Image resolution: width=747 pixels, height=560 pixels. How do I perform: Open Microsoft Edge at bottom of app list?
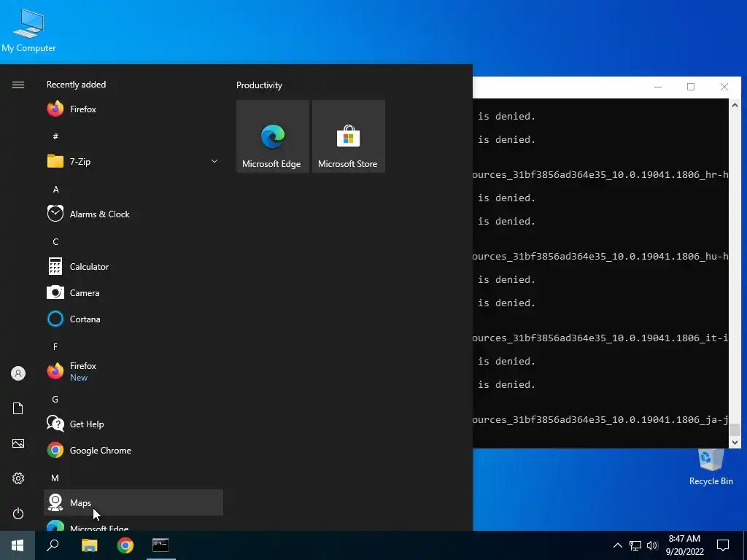(133, 524)
